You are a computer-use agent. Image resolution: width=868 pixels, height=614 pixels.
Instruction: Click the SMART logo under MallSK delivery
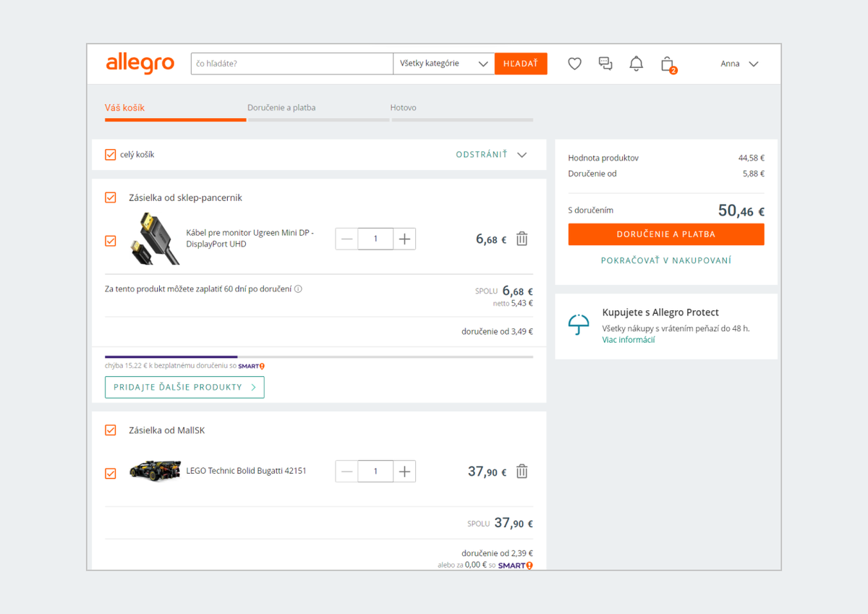tap(515, 566)
